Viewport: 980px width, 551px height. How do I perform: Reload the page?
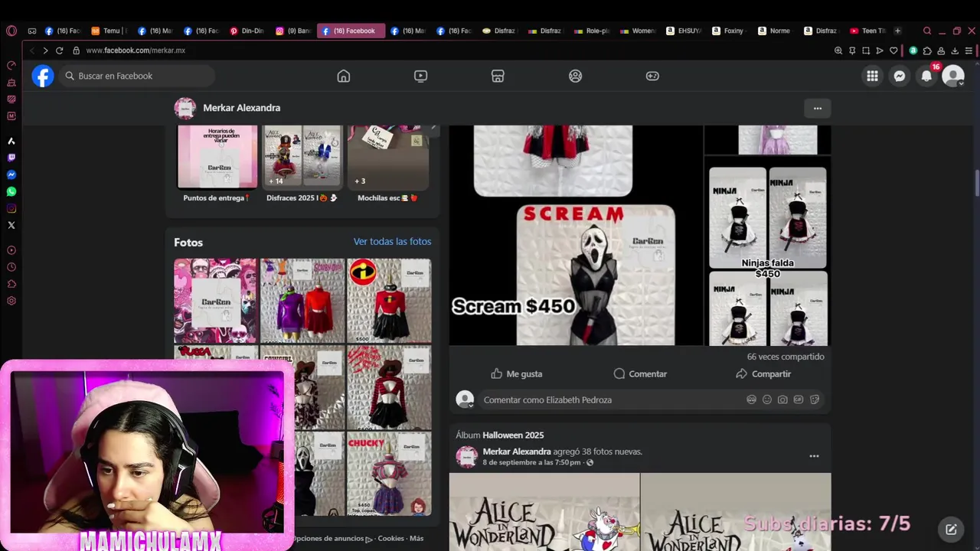pyautogui.click(x=59, y=51)
